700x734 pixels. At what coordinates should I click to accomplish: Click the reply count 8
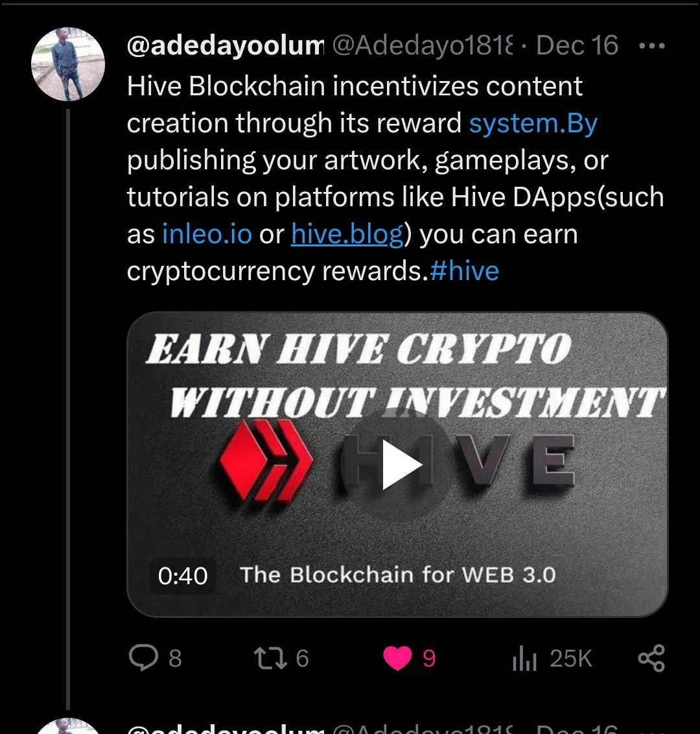[x=175, y=658]
